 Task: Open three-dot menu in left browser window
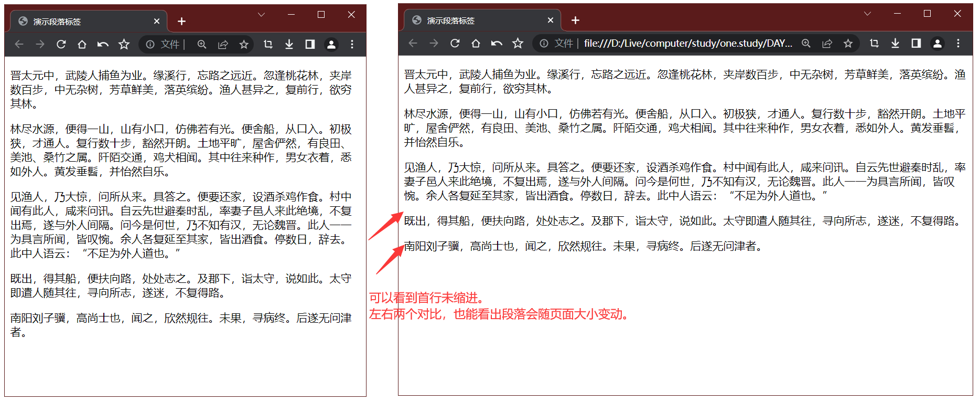(x=352, y=45)
